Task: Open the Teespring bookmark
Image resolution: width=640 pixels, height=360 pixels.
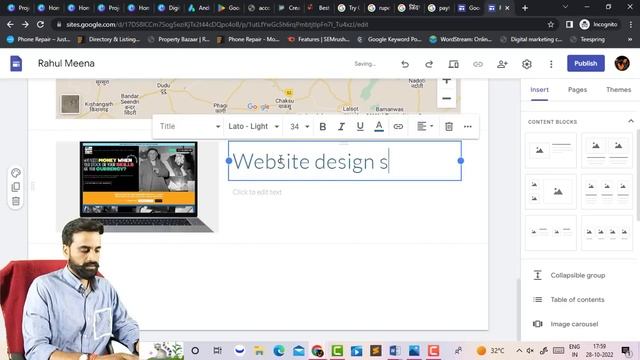Action: pos(588,39)
